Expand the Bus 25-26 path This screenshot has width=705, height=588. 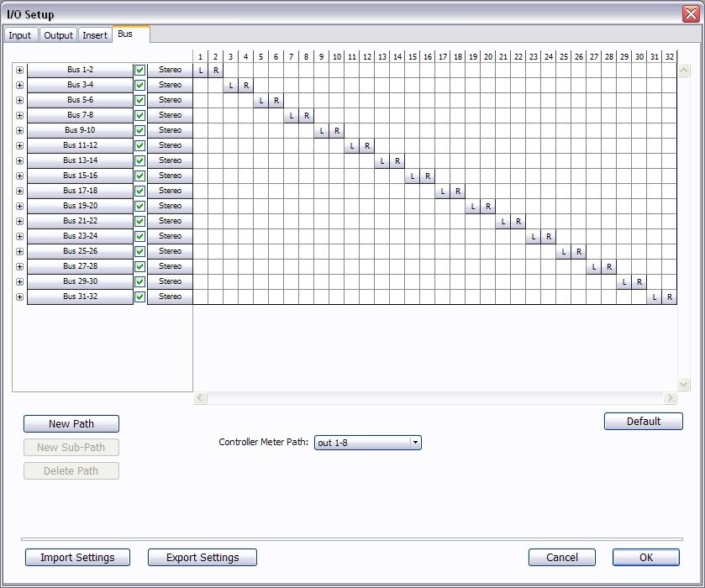[x=19, y=251]
